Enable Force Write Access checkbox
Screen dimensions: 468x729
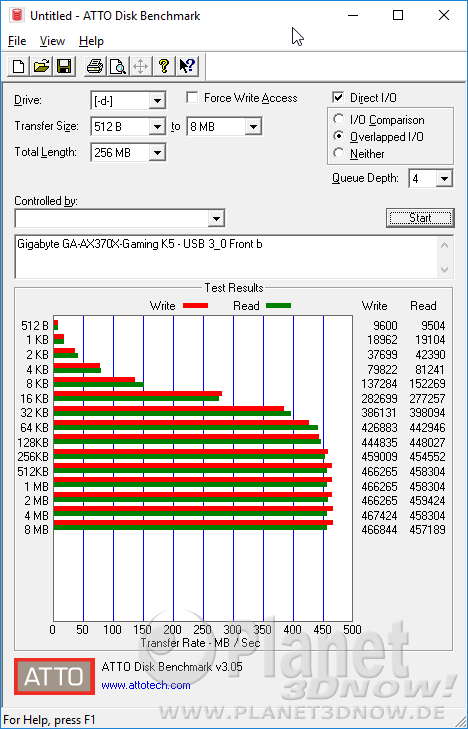click(x=192, y=98)
